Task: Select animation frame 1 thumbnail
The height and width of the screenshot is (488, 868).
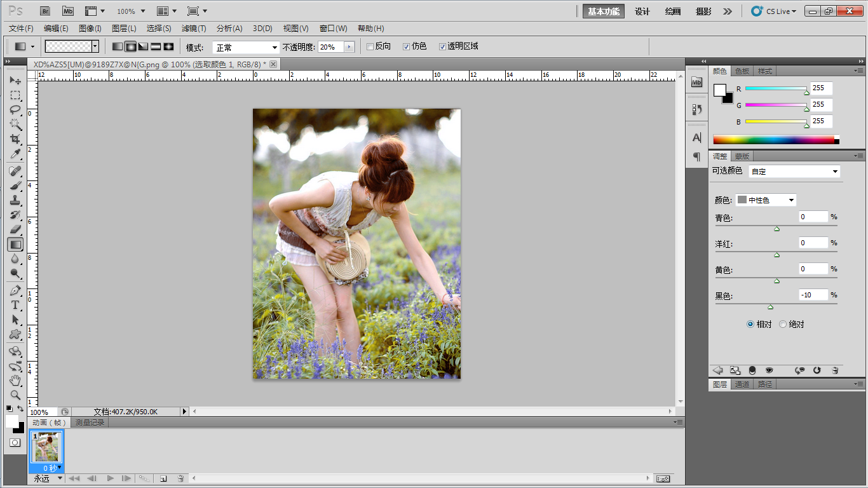Action: click(46, 447)
